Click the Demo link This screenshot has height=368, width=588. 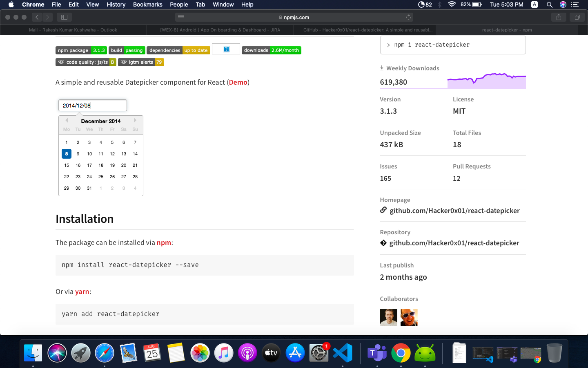point(238,82)
